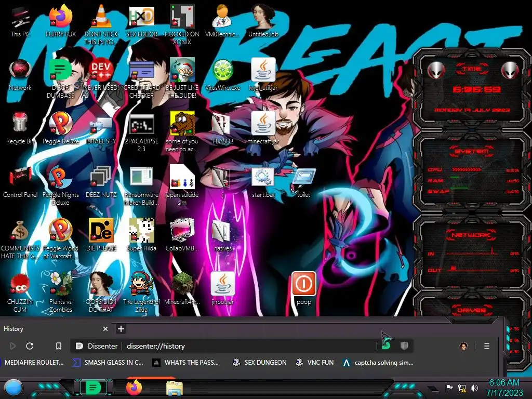The width and height of the screenshot is (532, 399).
Task: Open the japan suicide sim file
Action: (182, 185)
